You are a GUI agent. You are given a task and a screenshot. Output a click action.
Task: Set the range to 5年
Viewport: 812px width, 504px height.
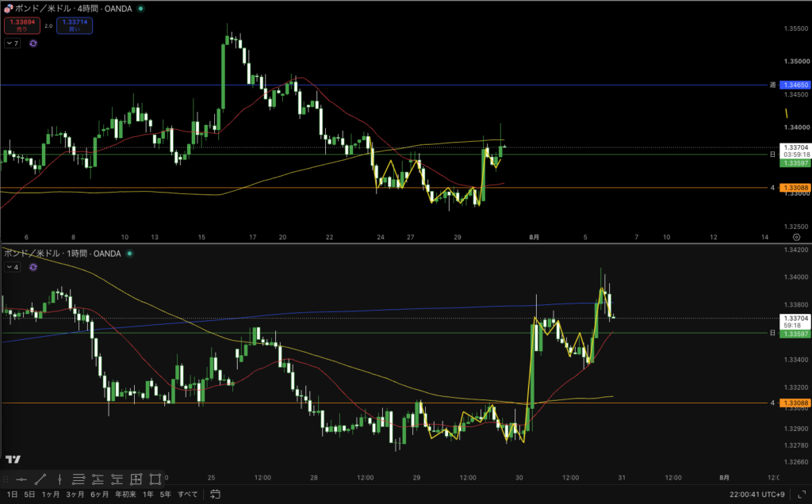166,494
